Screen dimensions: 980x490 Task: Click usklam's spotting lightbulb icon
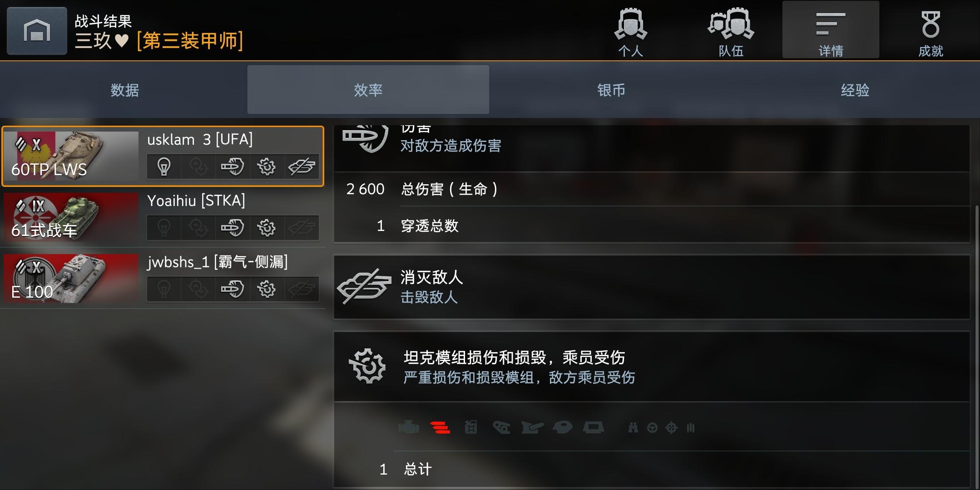click(x=164, y=167)
